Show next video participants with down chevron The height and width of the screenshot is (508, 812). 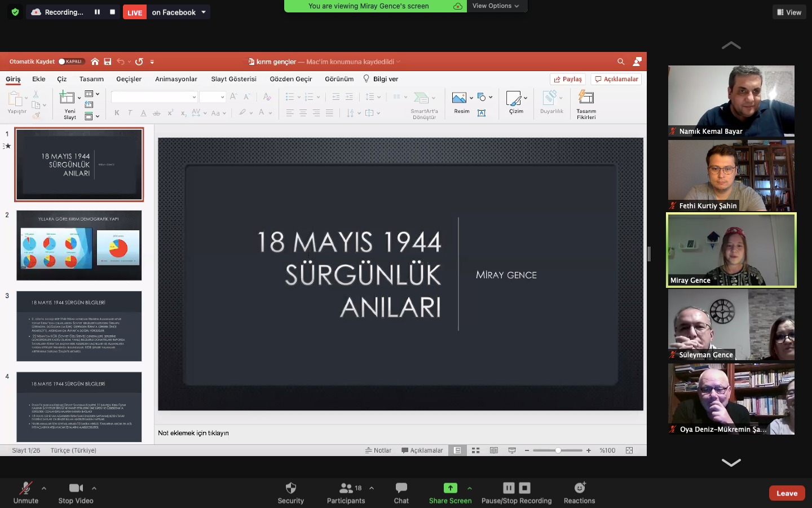pos(731,463)
